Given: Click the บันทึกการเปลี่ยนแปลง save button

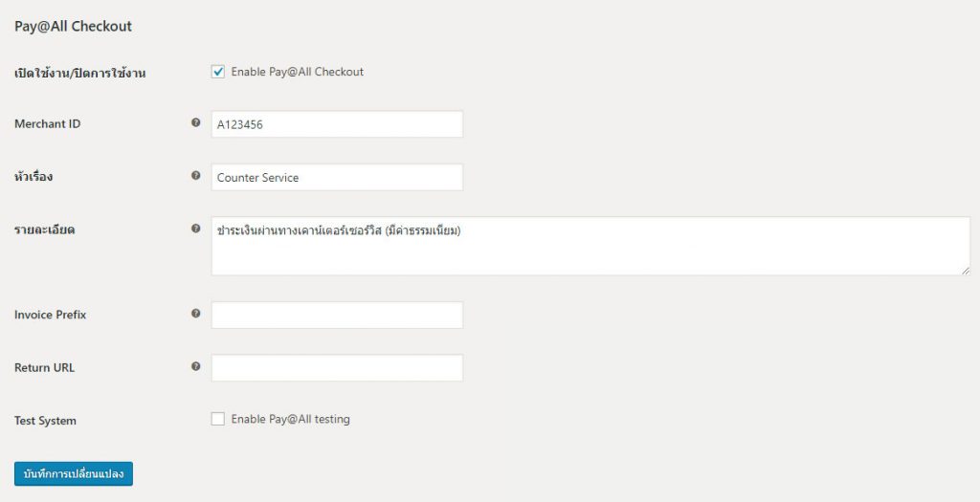Looking at the screenshot, I should pyautogui.click(x=74, y=474).
